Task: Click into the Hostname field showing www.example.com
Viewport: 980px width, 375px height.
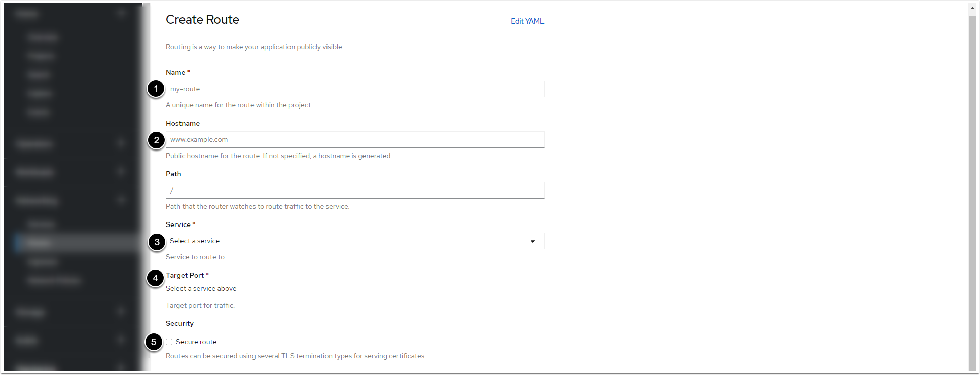Action: (354, 140)
